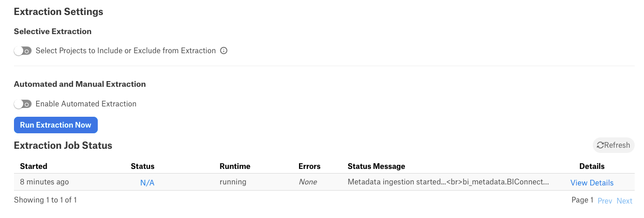Click the info icon beside Select Projects

point(224,51)
